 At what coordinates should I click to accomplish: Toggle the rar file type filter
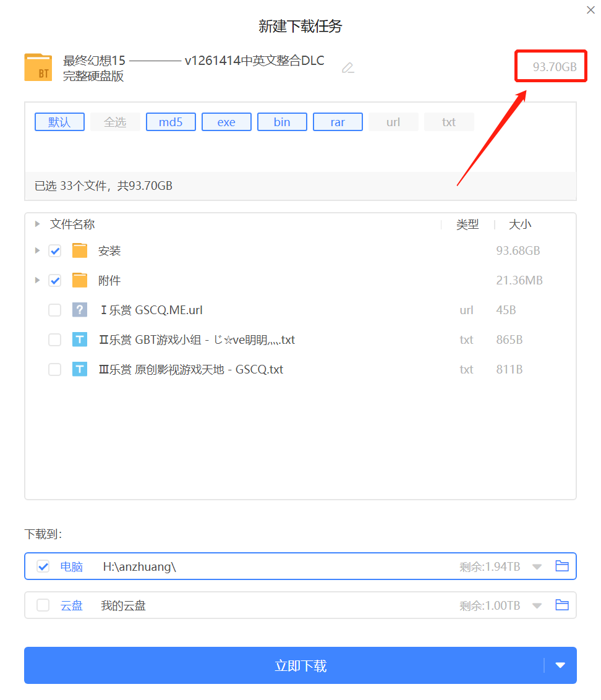(338, 122)
